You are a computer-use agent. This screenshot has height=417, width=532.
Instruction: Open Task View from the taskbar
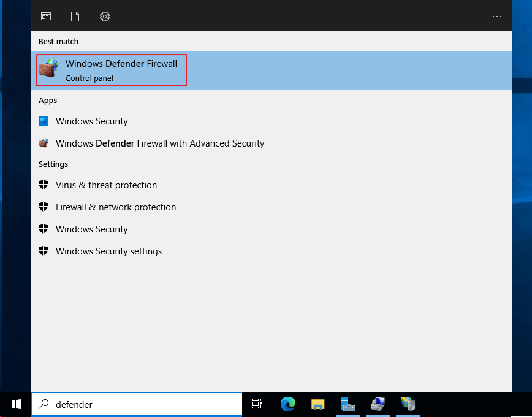(x=257, y=404)
